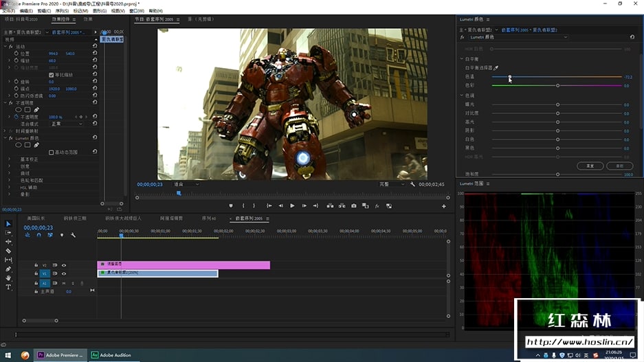Open the File menu
This screenshot has height=362, width=644.
click(9, 11)
